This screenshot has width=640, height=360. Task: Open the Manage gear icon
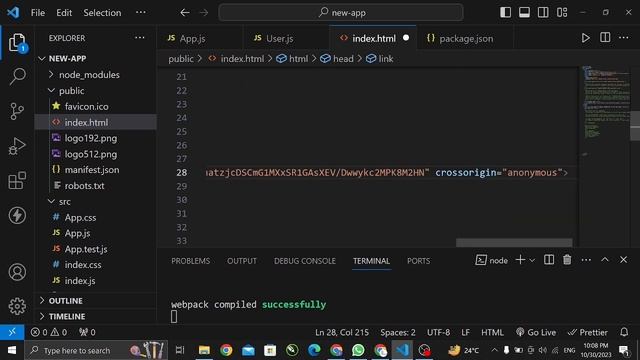pos(17,306)
